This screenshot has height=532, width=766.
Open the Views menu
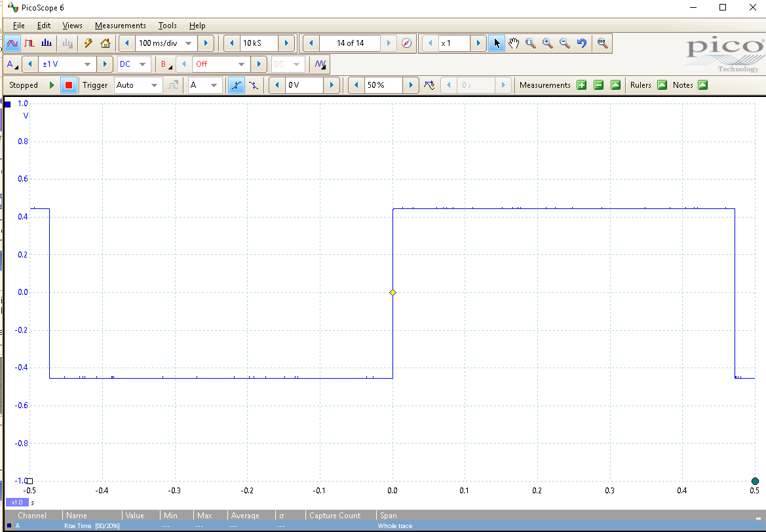tap(72, 26)
